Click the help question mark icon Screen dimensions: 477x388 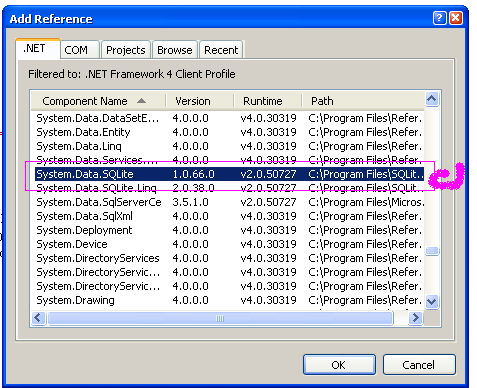coord(439,18)
